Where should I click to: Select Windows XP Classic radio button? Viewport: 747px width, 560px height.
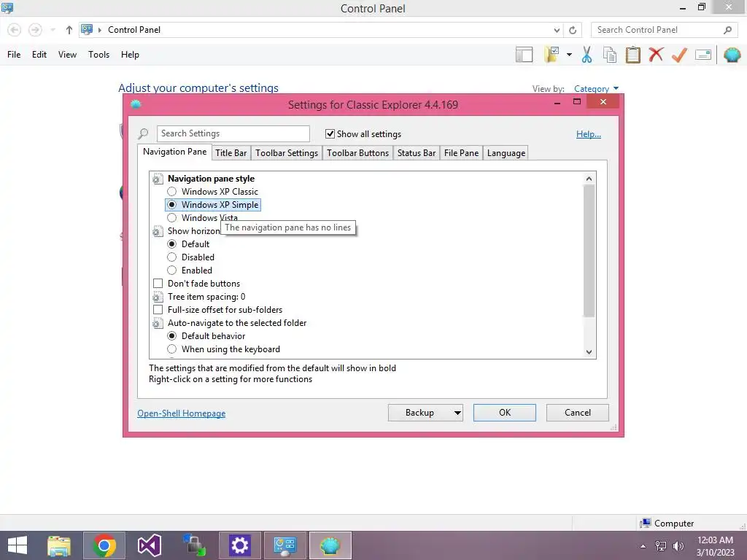[x=172, y=192]
